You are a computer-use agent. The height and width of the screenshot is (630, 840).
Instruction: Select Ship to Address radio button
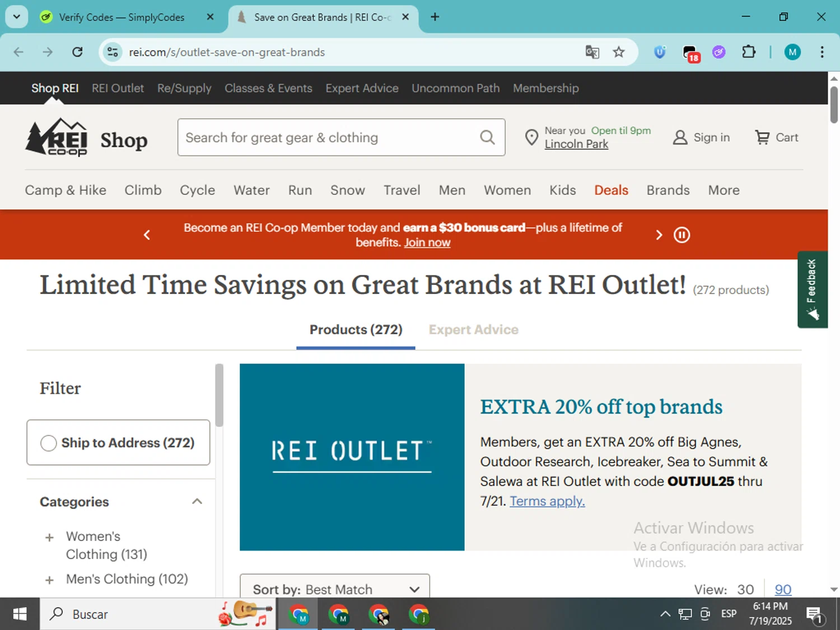click(49, 443)
